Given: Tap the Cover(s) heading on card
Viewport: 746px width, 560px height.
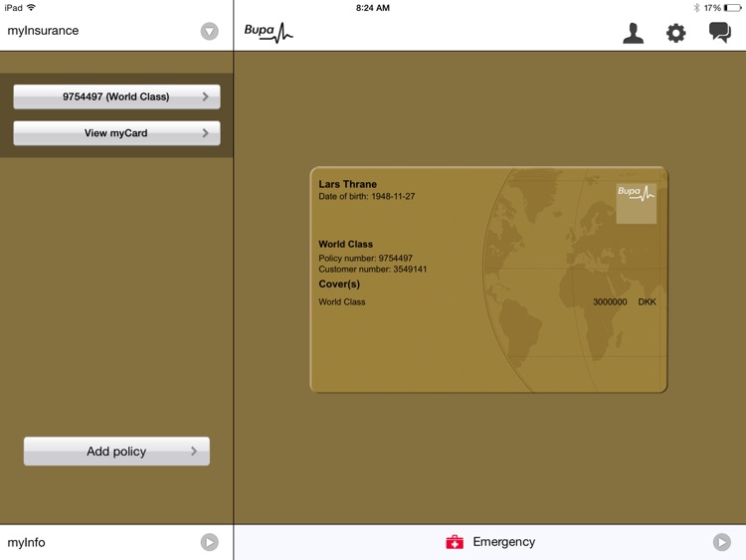Looking at the screenshot, I should tap(339, 284).
